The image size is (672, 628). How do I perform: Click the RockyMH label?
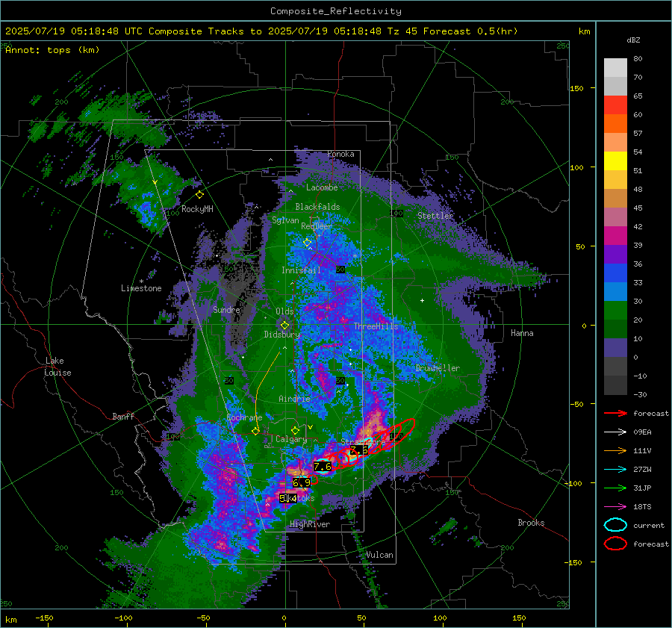point(197,209)
